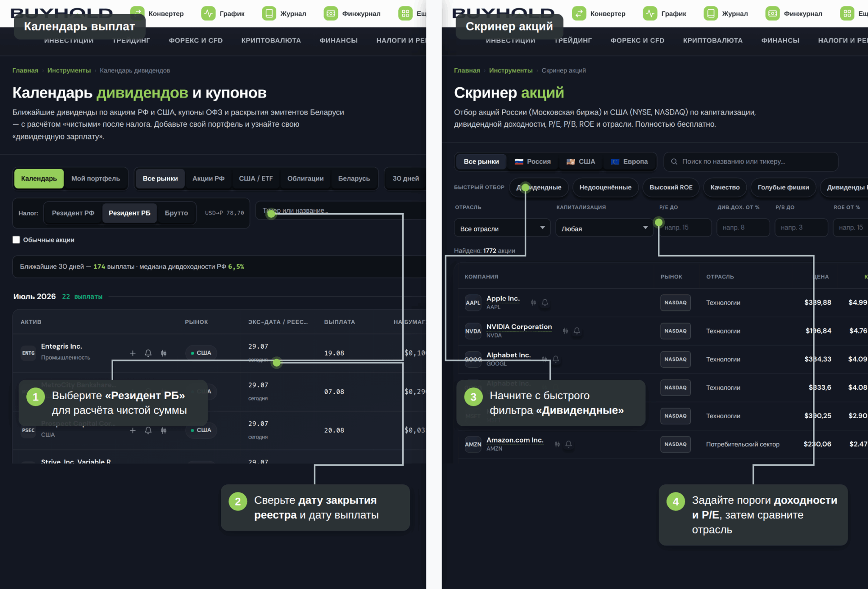Follow the Инструменты breadcrumb link on the left
Image resolution: width=868 pixels, height=589 pixels.
69,70
